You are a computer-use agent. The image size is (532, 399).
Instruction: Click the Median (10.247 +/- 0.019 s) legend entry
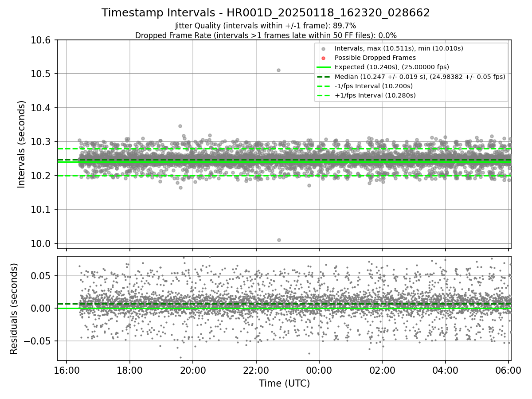(x=420, y=76)
